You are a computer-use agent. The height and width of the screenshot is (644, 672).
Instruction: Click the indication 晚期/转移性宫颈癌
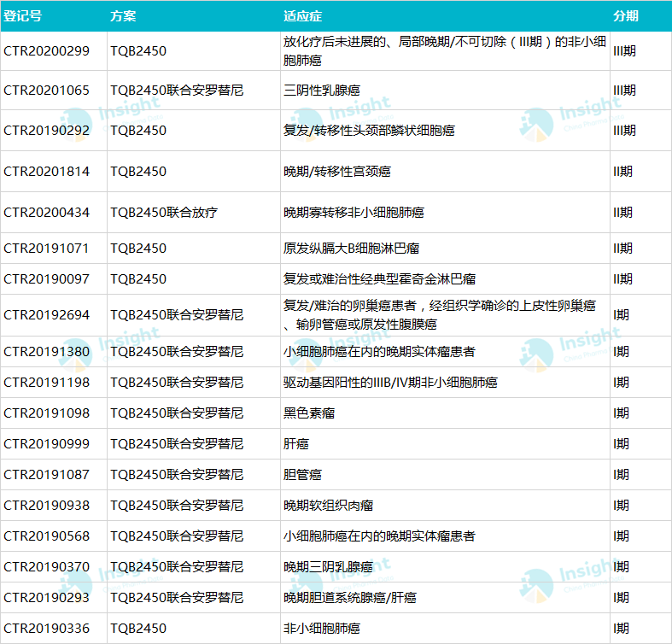point(337,172)
